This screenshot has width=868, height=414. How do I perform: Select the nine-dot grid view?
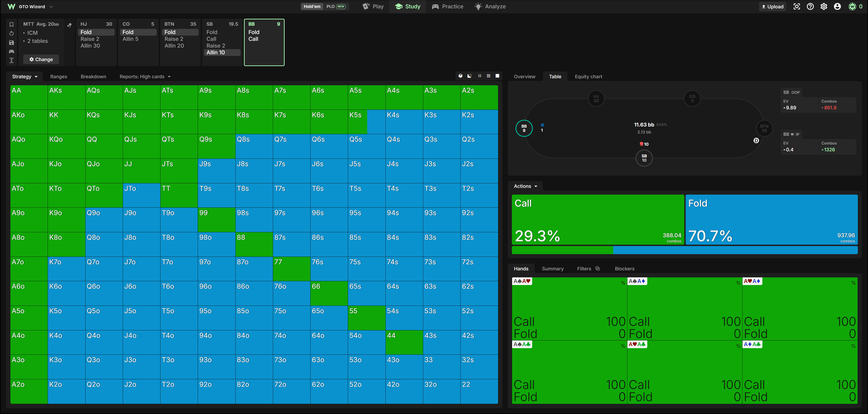point(489,76)
